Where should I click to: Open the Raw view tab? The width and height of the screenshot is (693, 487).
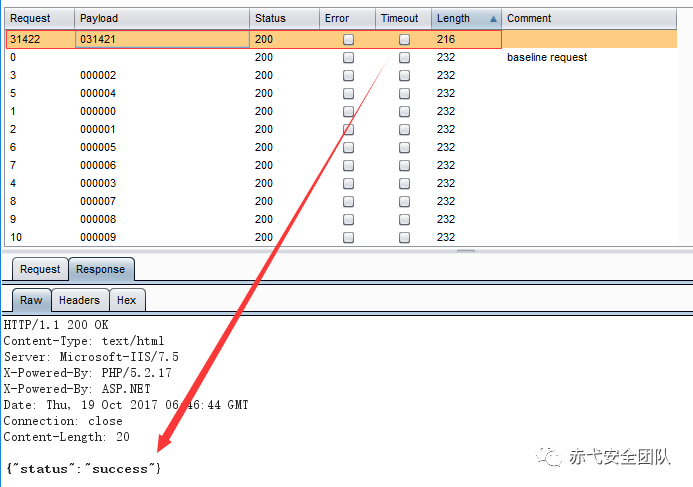tap(31, 300)
